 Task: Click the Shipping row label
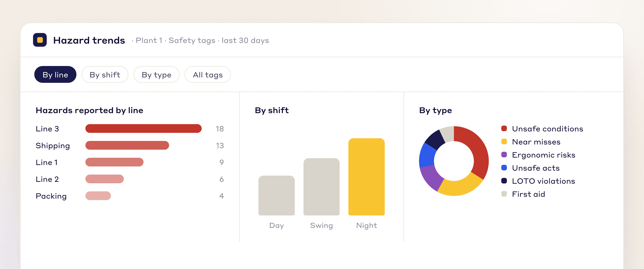[x=53, y=146]
